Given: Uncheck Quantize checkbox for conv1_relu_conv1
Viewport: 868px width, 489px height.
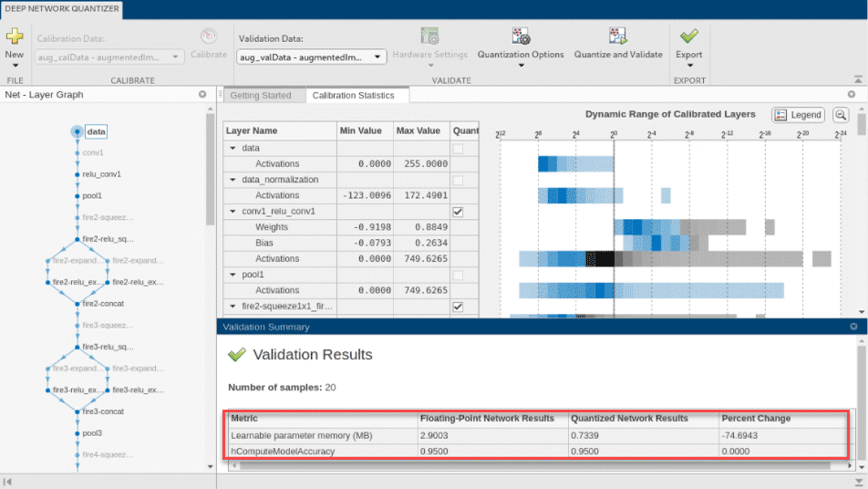Looking at the screenshot, I should [x=458, y=212].
